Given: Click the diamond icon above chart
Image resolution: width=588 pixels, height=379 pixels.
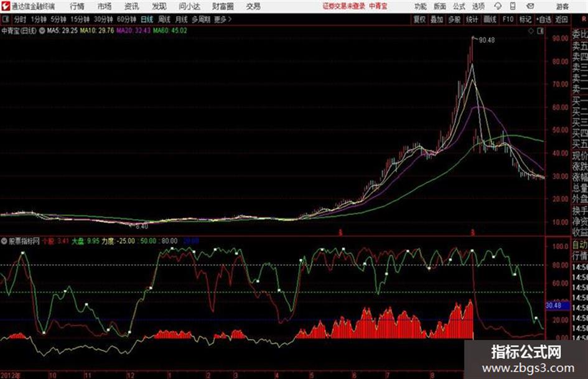Looking at the screenshot, I should pos(531,31).
